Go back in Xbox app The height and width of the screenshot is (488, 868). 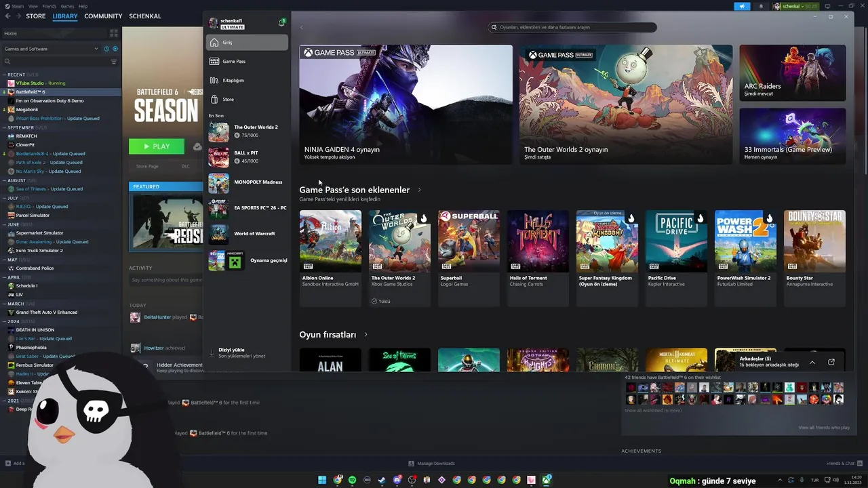pos(302,27)
